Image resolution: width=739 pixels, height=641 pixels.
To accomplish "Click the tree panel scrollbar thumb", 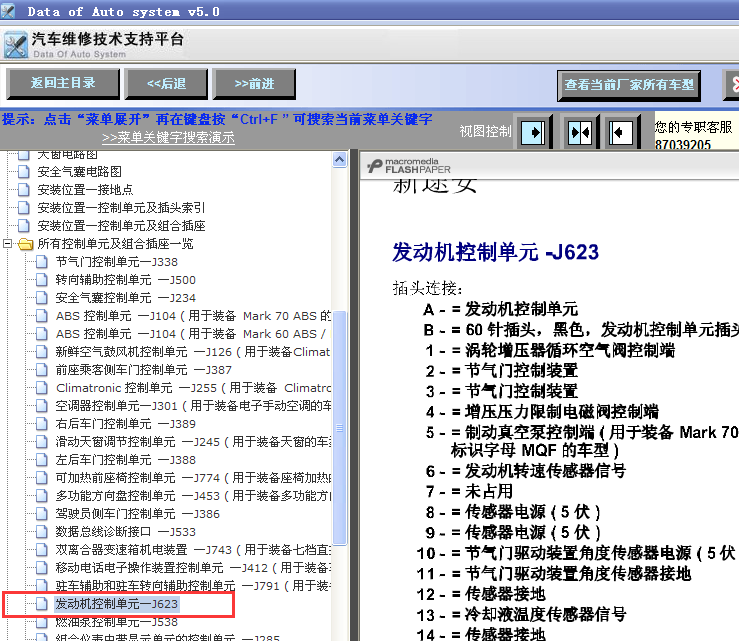I will pos(339,428).
